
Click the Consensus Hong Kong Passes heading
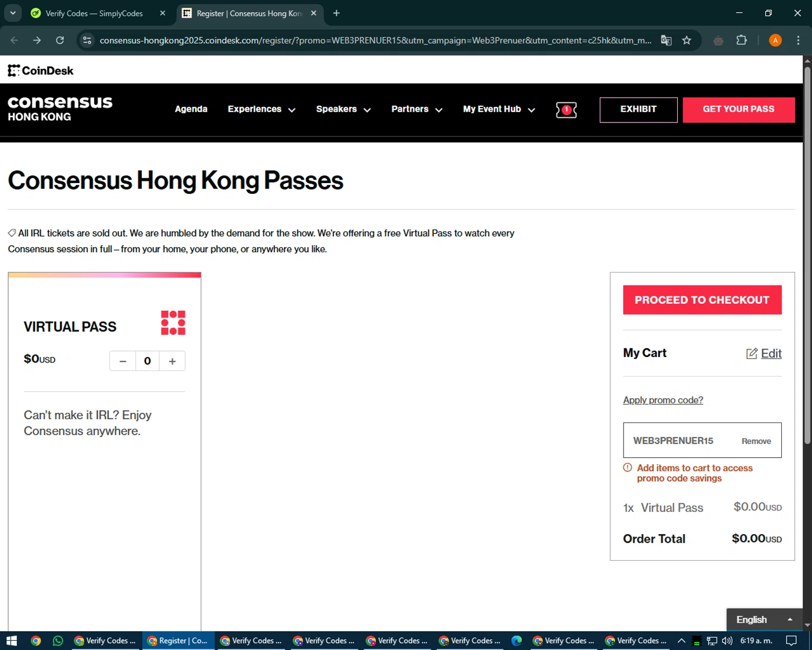pyautogui.click(x=175, y=180)
